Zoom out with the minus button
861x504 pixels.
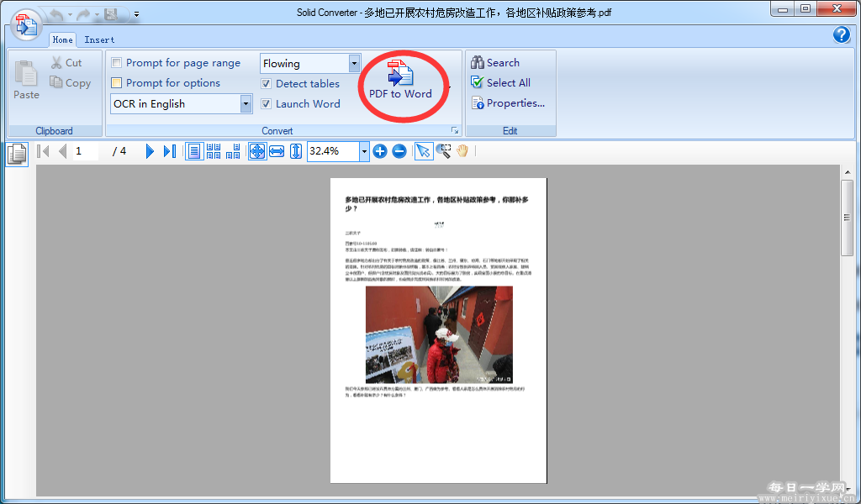click(x=399, y=151)
